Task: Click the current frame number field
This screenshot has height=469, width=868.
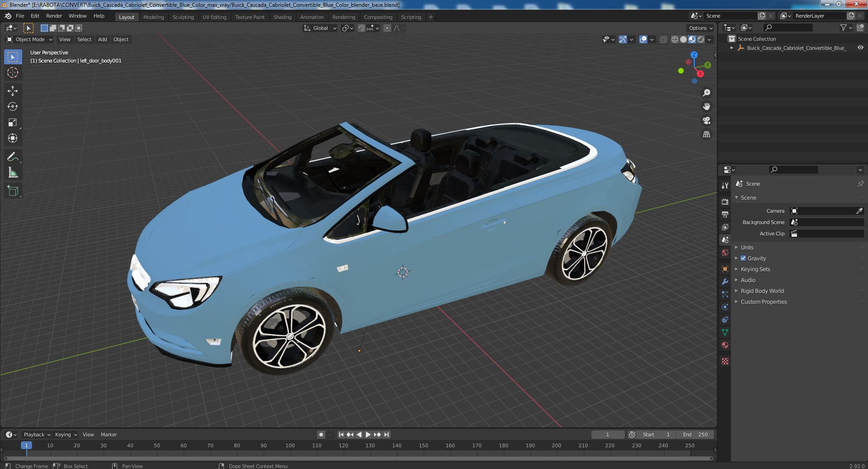Action: point(607,435)
